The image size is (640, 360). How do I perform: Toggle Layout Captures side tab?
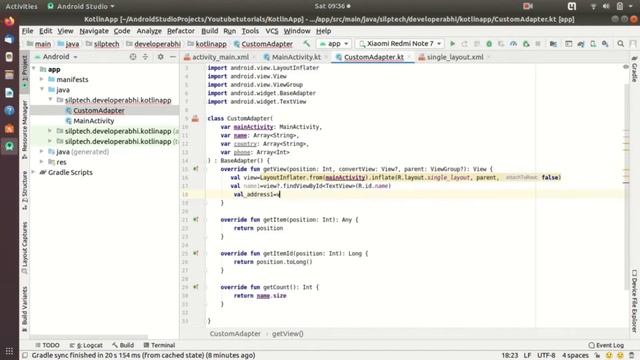pos(25,247)
